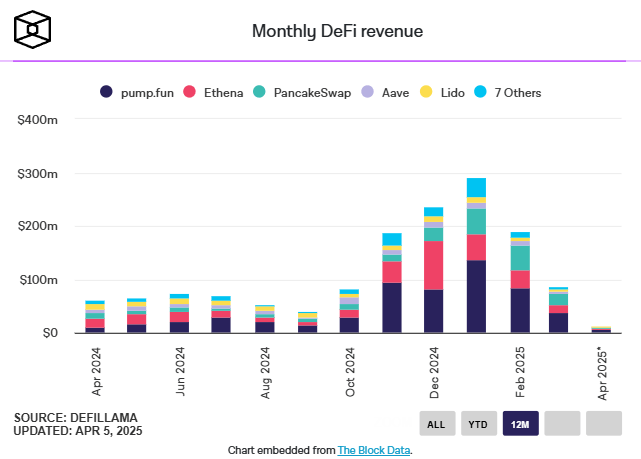Viewport: 641px width, 459px height.
Task: Select the YTD time range button
Action: (479, 424)
